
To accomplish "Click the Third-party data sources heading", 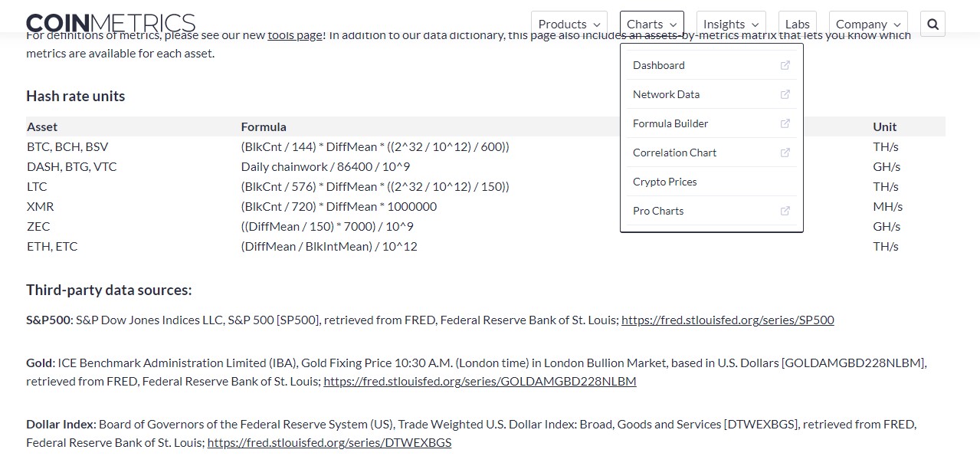I will pos(109,290).
